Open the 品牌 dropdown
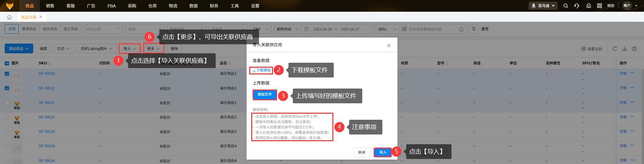644x164 pixels. (x=145, y=29)
